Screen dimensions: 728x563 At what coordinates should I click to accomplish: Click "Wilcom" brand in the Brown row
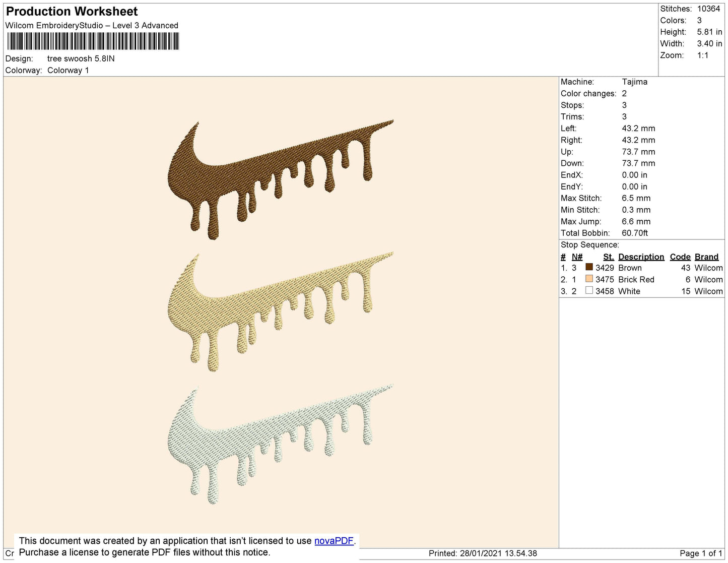[x=709, y=268]
